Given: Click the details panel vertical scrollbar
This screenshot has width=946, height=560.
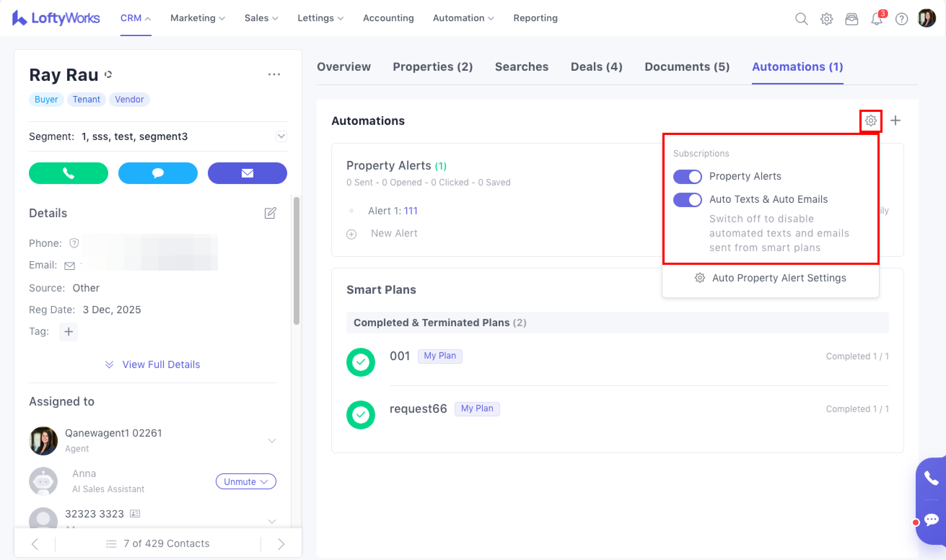Looking at the screenshot, I should [x=297, y=261].
